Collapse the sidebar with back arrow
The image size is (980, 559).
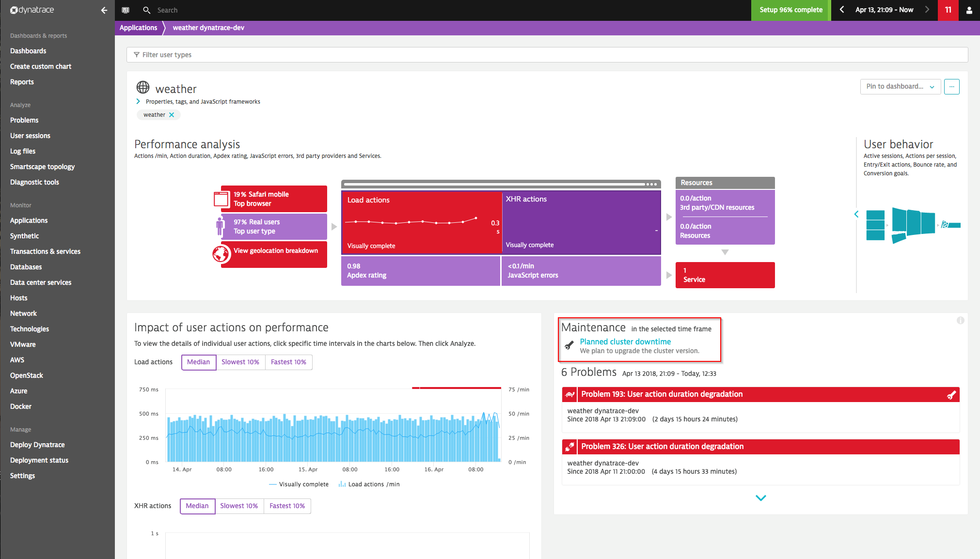[104, 10]
